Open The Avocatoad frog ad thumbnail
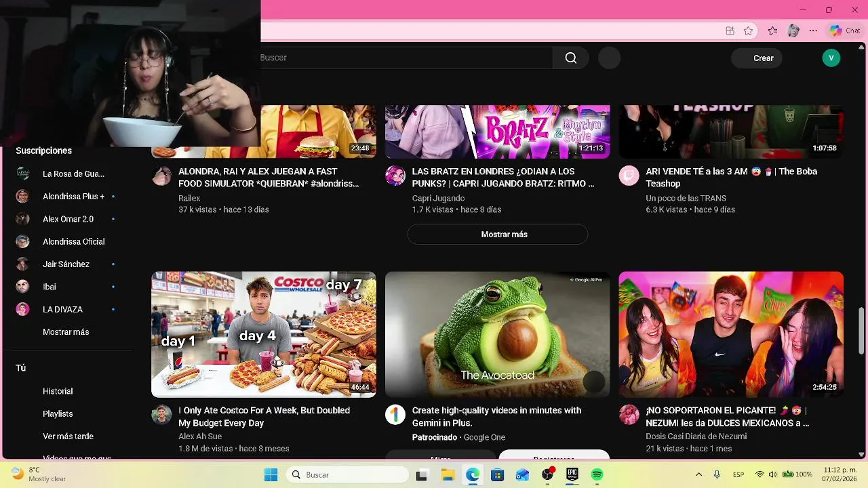 click(x=497, y=334)
